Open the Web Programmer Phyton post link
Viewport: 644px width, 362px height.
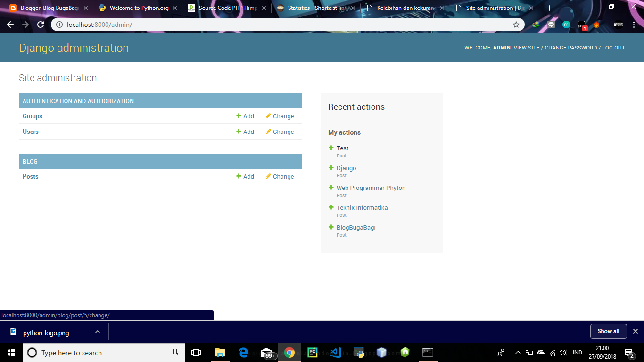click(371, 188)
